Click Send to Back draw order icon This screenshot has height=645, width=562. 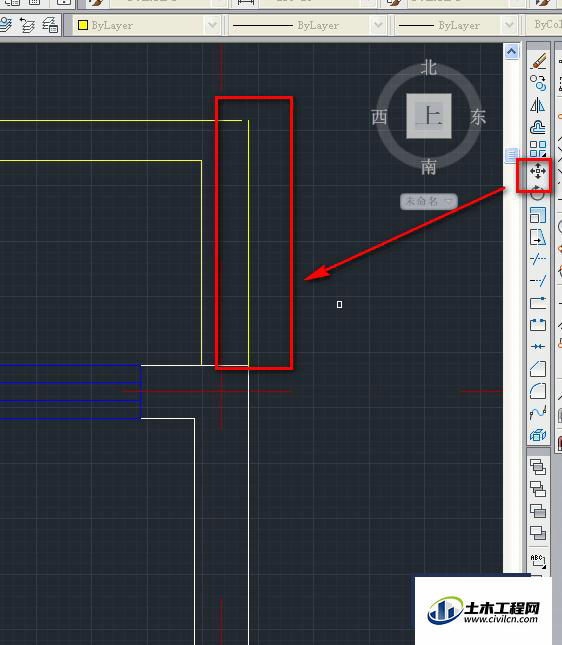(x=538, y=489)
